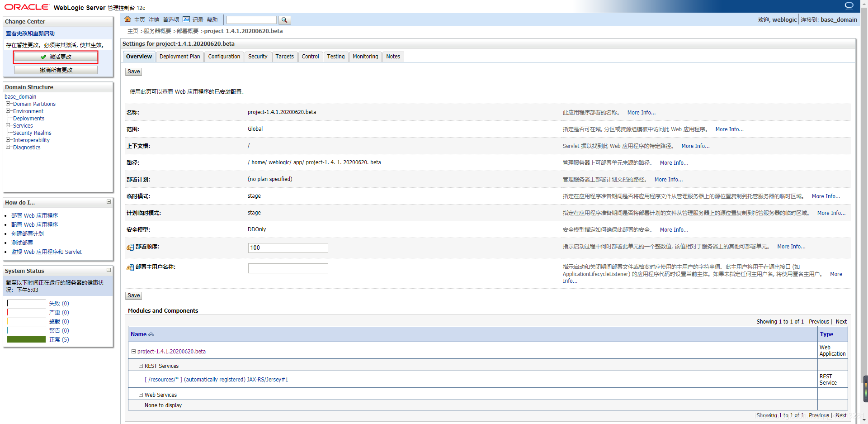Screen dimensions: 868x424
Task: Click the deployment order input field
Action: click(288, 248)
